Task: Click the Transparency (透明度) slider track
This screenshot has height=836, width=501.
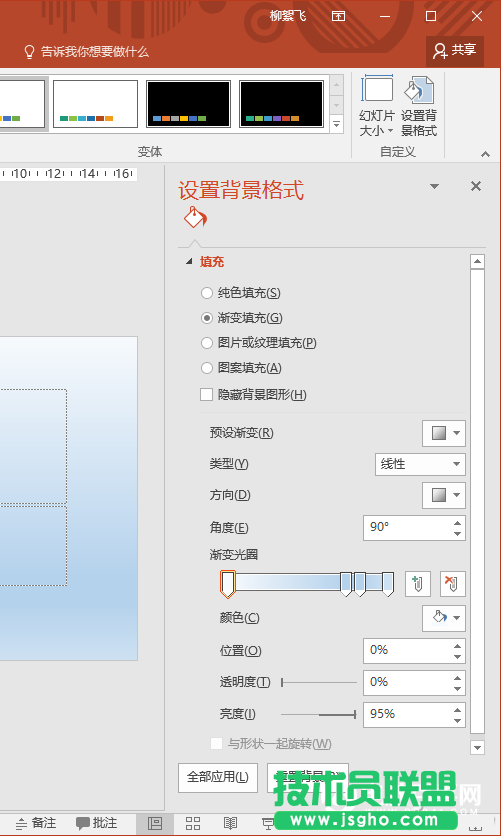Action: pos(319,682)
